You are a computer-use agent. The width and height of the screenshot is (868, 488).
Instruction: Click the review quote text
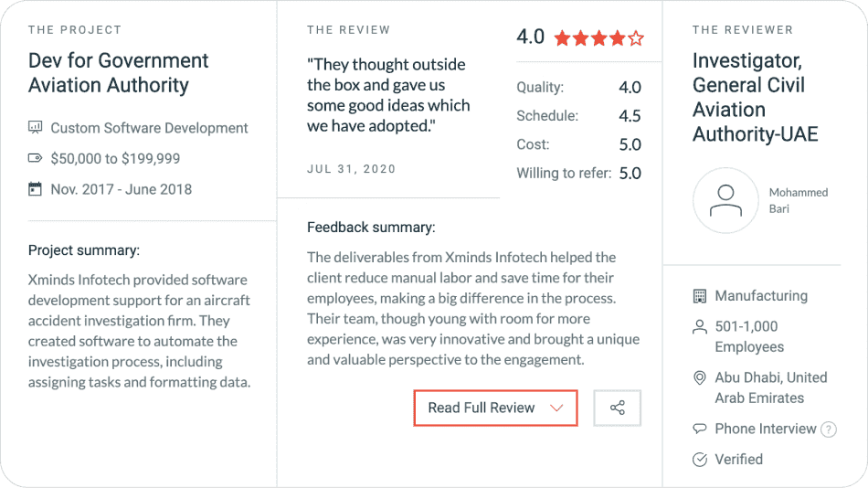388,95
